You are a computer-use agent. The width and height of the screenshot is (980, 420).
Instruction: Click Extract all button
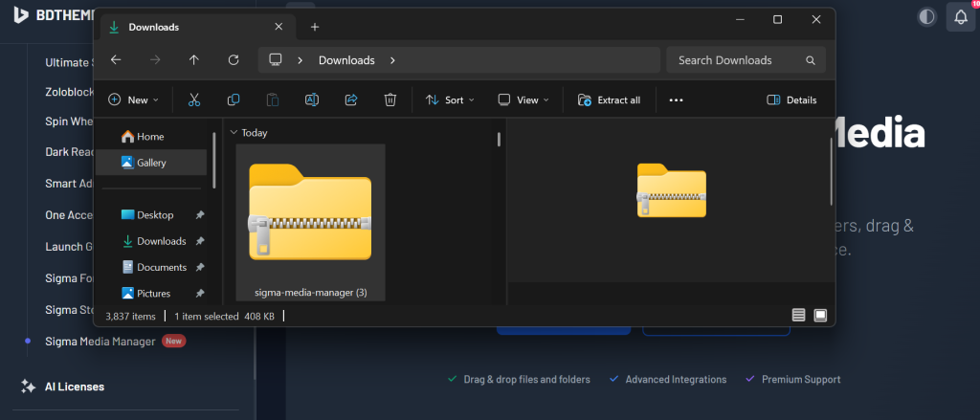(610, 100)
